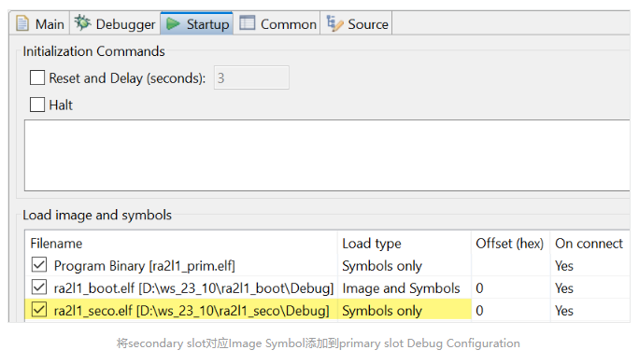Select the Startup tab
The width and height of the screenshot is (639, 364).
pos(197,23)
